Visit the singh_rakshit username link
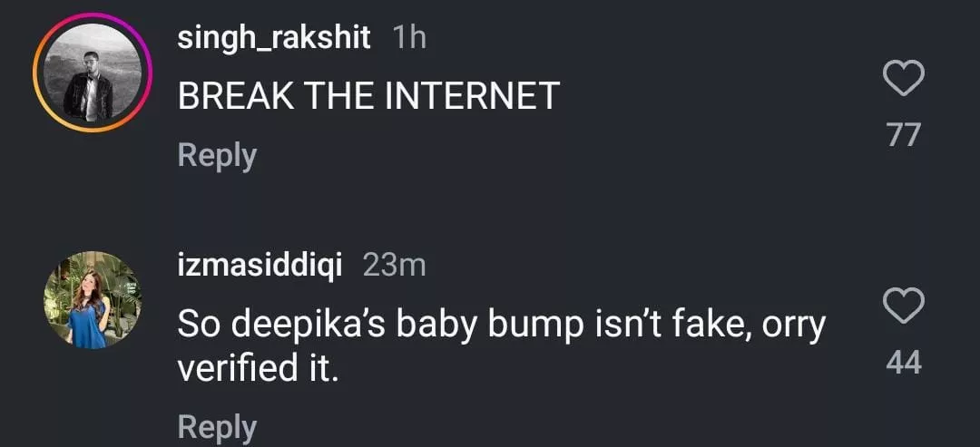980x447 pixels. [274, 38]
